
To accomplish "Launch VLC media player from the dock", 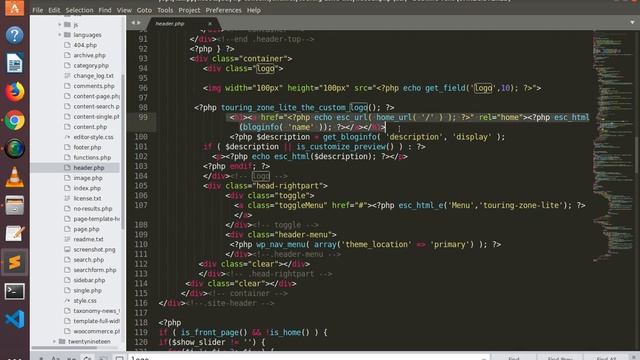I will pyautogui.click(x=14, y=177).
